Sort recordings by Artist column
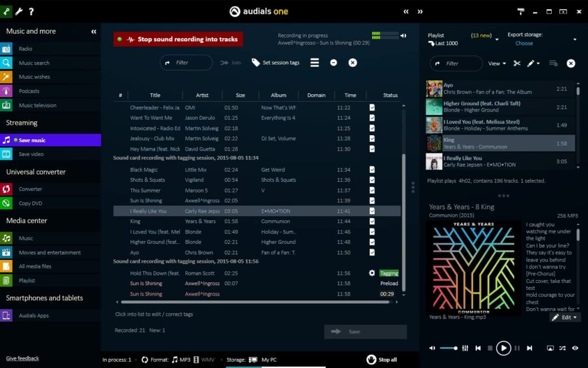The width and height of the screenshot is (588, 368). click(x=202, y=95)
